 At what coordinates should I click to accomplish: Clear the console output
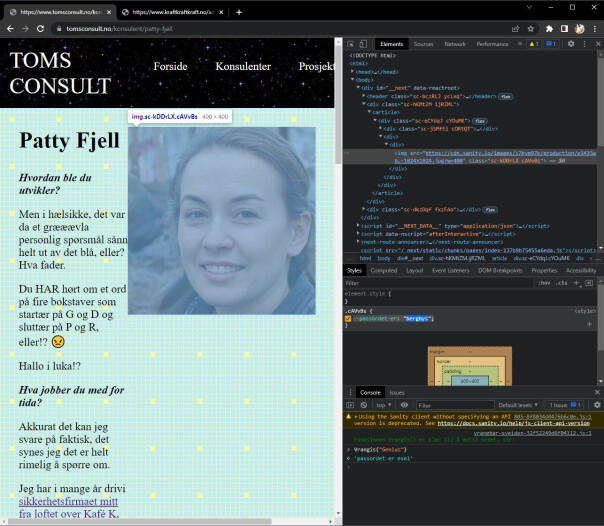tap(364, 405)
